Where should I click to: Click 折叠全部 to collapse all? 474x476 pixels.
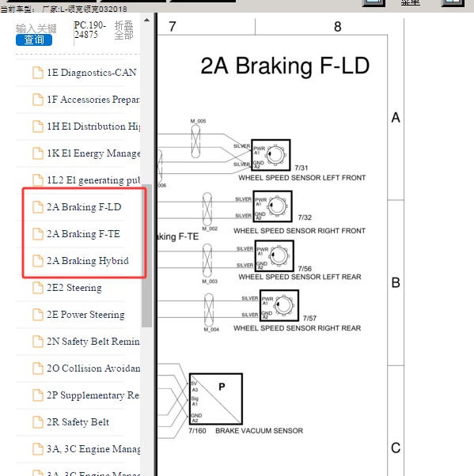click(x=123, y=30)
